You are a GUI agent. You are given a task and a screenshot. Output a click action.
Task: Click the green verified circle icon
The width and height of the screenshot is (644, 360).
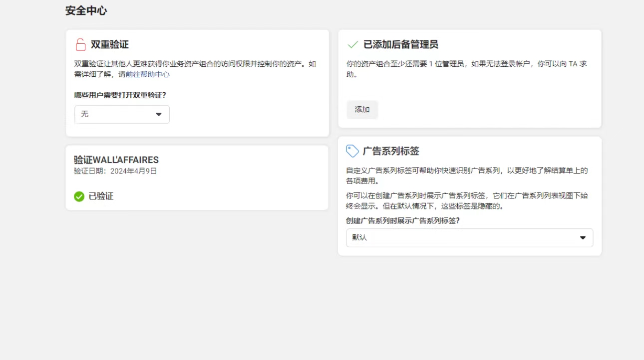pos(79,196)
